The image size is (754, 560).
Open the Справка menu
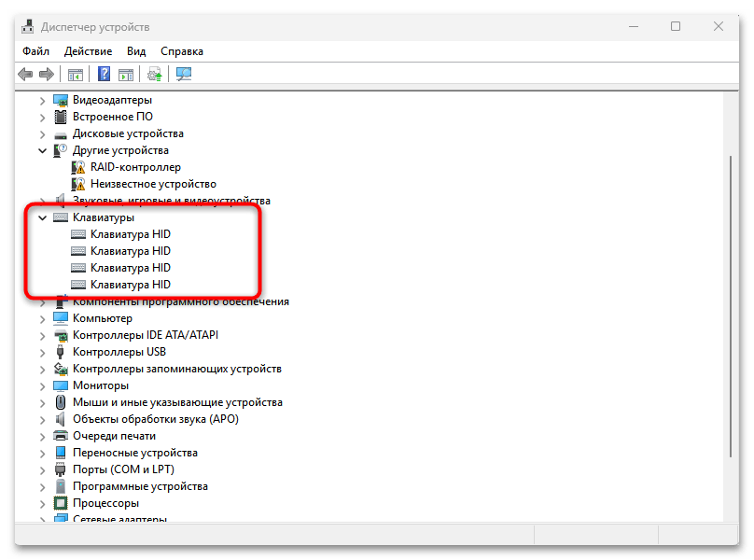tap(181, 51)
